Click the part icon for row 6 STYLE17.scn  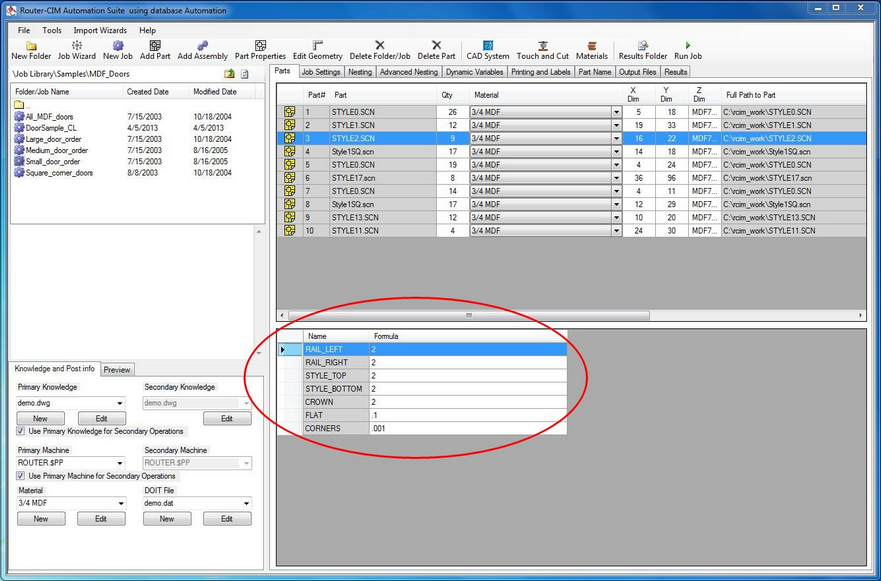[x=290, y=178]
